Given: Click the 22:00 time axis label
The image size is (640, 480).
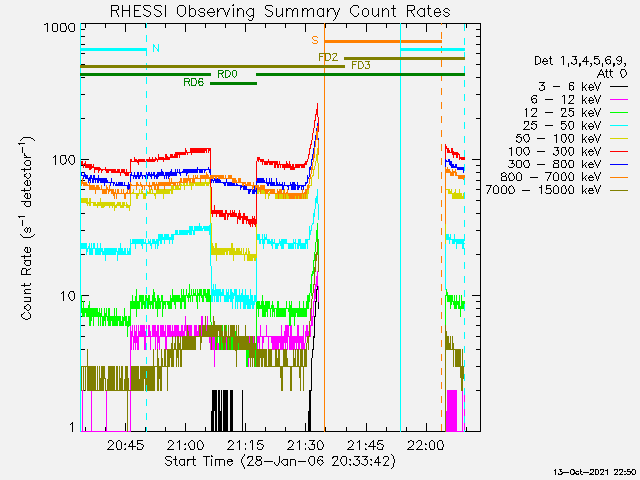Looking at the screenshot, I should (426, 445).
